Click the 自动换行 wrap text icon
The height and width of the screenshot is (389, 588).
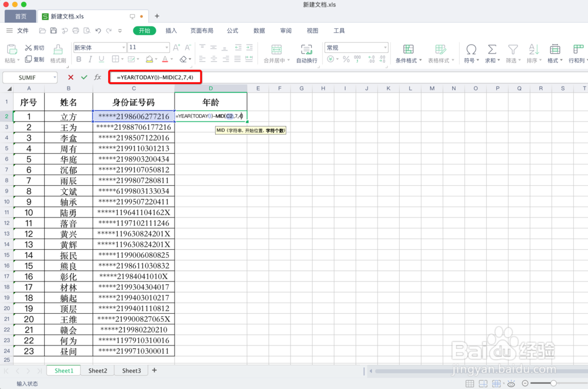pyautogui.click(x=306, y=49)
